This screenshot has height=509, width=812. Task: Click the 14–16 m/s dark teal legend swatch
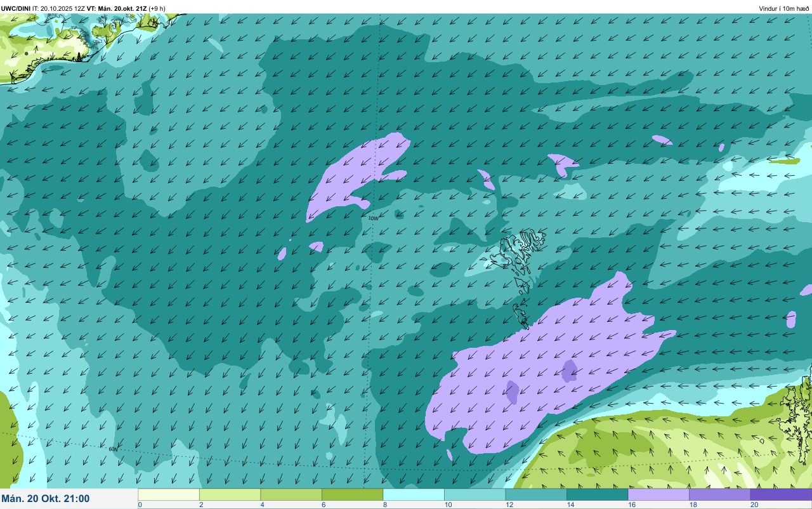[597, 494]
